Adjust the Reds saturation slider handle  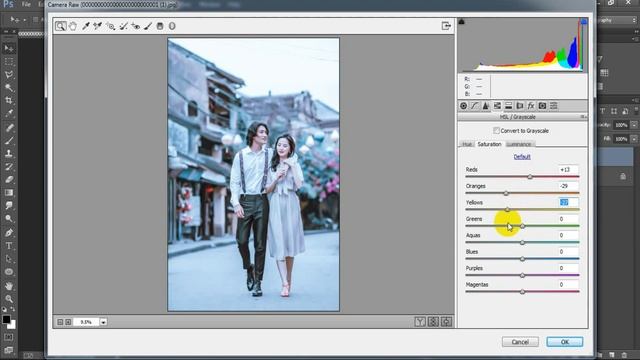tap(530, 177)
